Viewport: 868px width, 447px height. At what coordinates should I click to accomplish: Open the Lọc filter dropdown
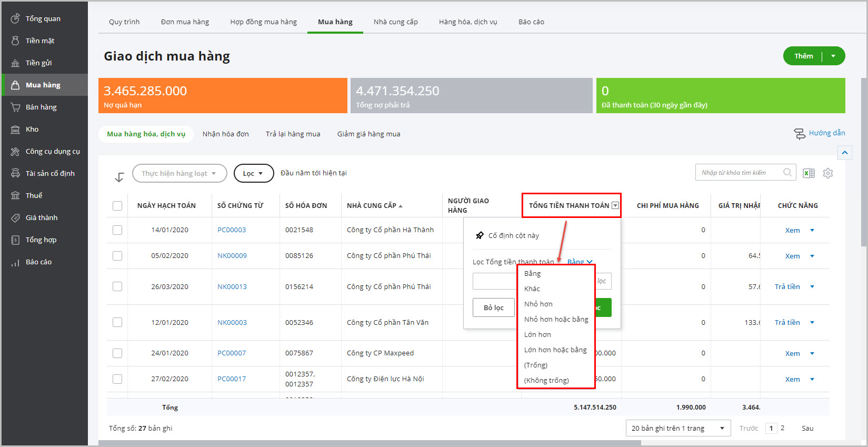(253, 173)
